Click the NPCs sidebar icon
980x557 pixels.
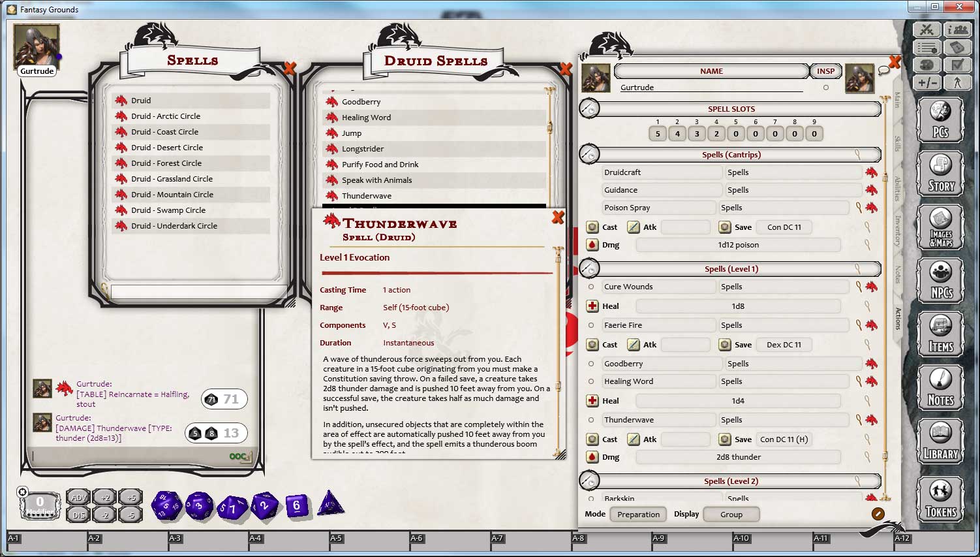[x=940, y=281]
